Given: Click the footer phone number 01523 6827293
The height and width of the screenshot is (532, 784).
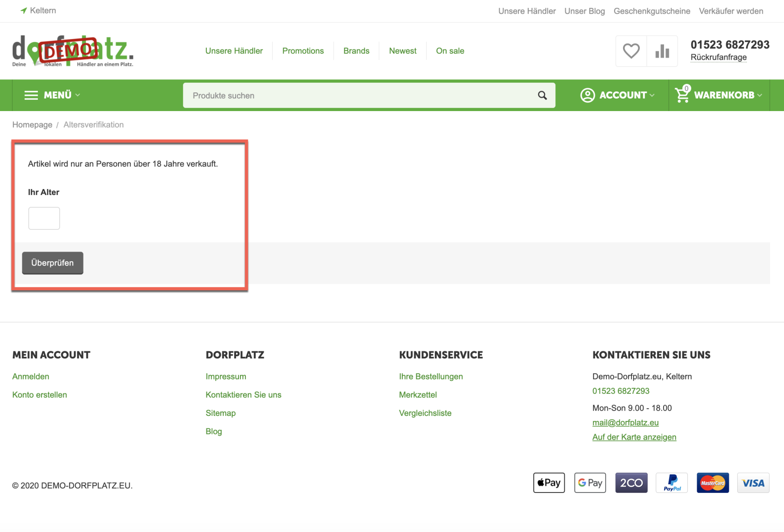Looking at the screenshot, I should pos(621,391).
